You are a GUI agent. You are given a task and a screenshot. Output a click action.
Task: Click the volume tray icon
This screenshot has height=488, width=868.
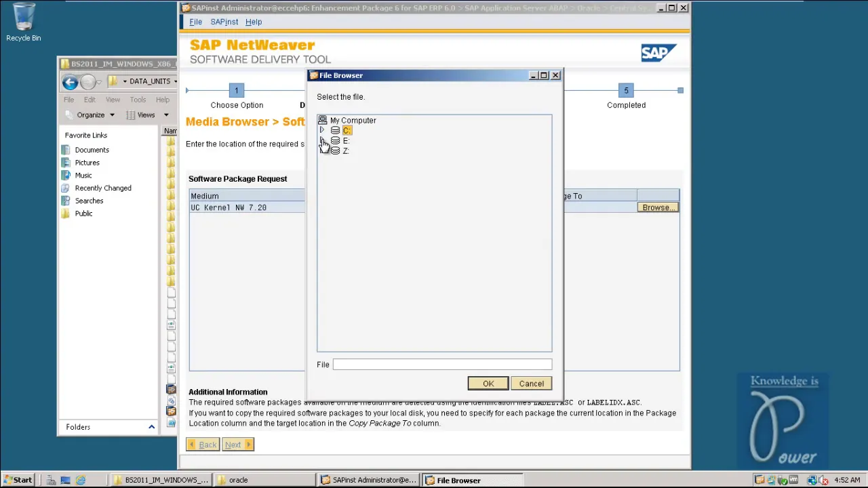[x=825, y=480]
